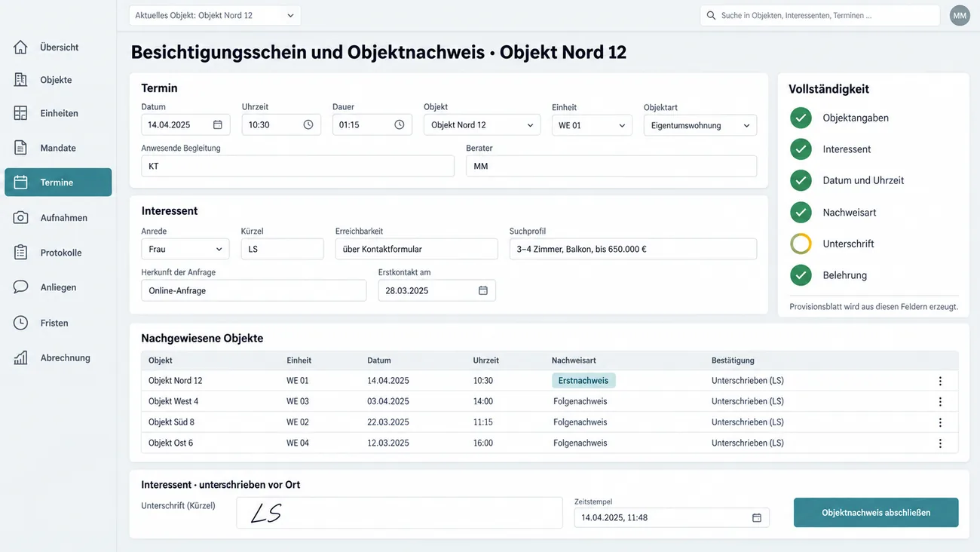Open calendar picker in Zeitstempel field
Viewport: 980px width, 552px height.
point(757,517)
